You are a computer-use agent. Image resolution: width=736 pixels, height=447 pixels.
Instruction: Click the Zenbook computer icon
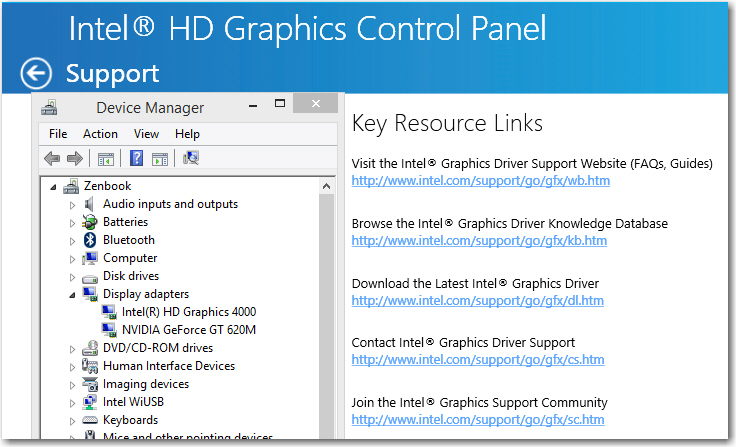71,186
